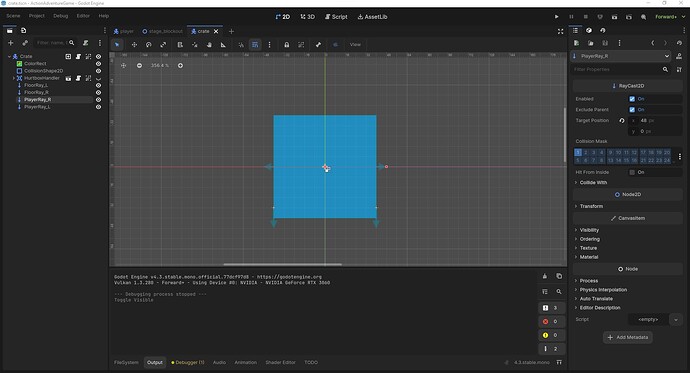Open the viewport View menu
This screenshot has height=373, width=690.
tap(355, 44)
